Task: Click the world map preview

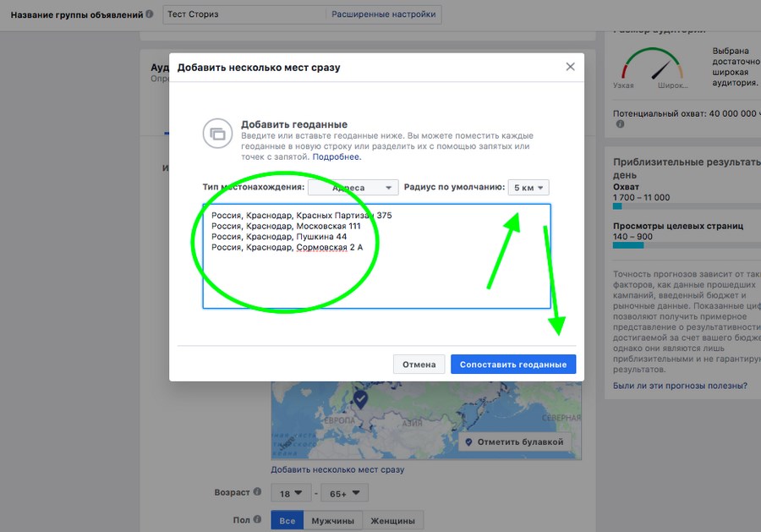Action: point(426,420)
